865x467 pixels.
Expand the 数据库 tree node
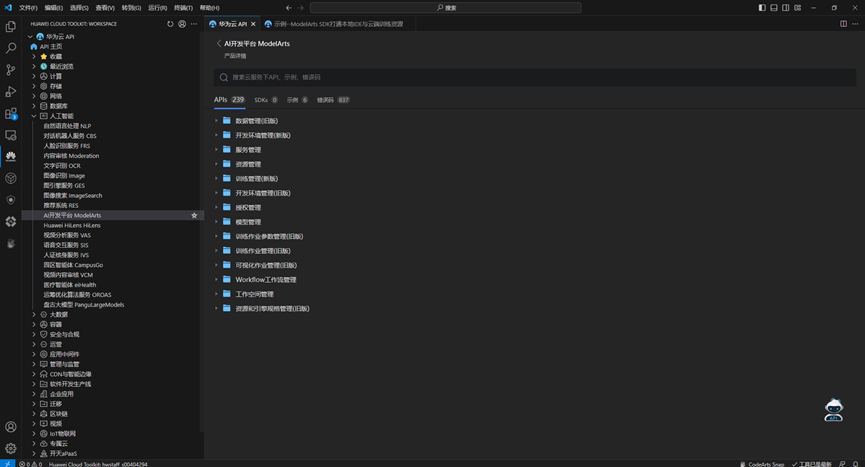coord(34,106)
